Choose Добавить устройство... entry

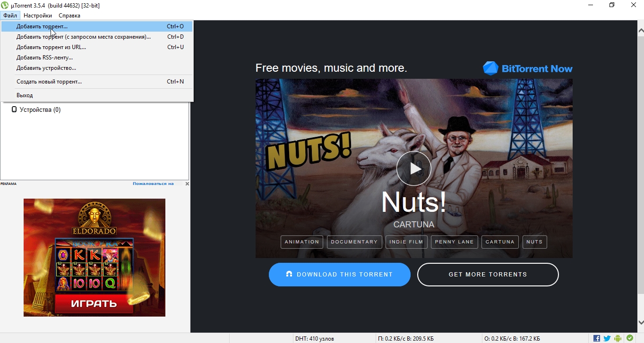tap(96, 68)
